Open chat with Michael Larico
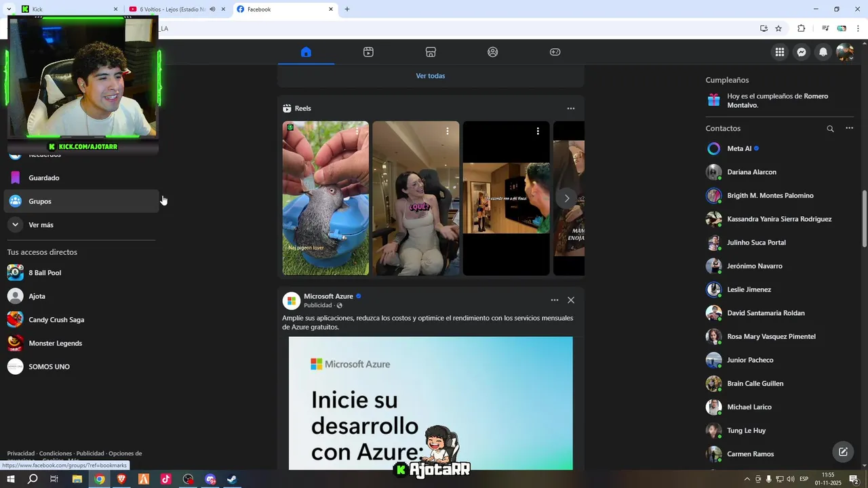The image size is (868, 488). point(780,407)
